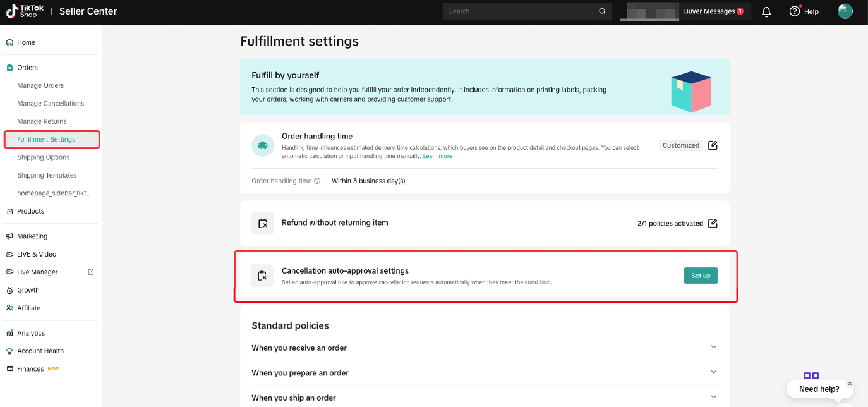Click the TikTok Shop logo
Image resolution: width=868 pixels, height=407 pixels.
click(x=25, y=11)
